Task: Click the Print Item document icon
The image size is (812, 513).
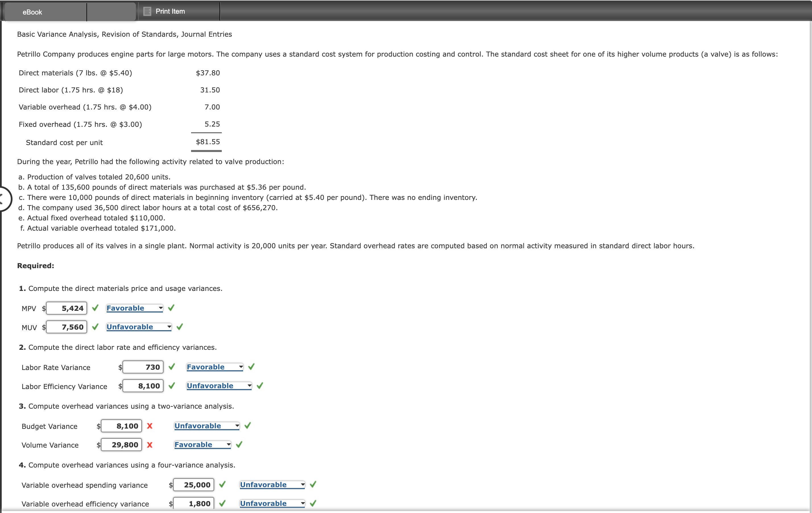Action: point(147,11)
